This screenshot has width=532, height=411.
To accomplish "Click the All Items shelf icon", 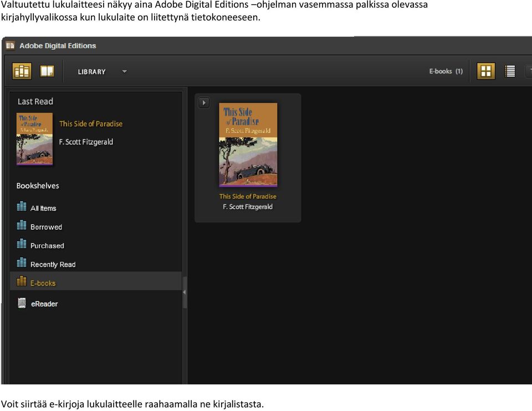I will coord(22,206).
